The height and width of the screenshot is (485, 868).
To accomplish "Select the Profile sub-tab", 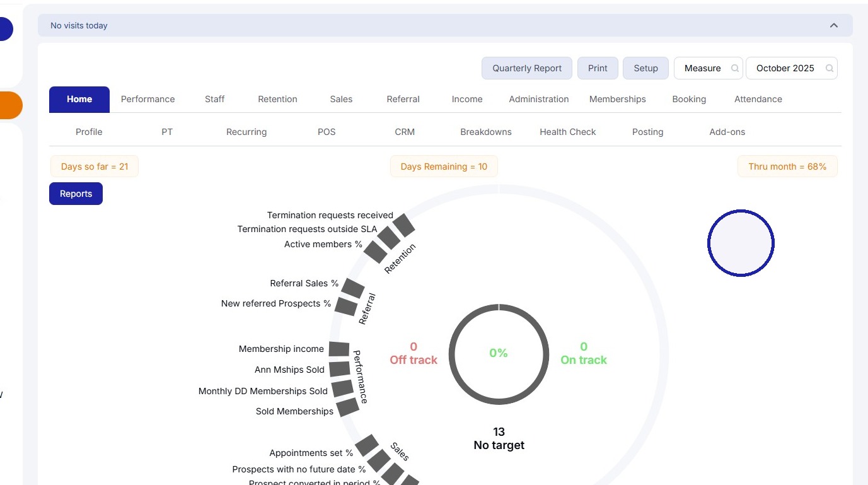I will click(89, 132).
